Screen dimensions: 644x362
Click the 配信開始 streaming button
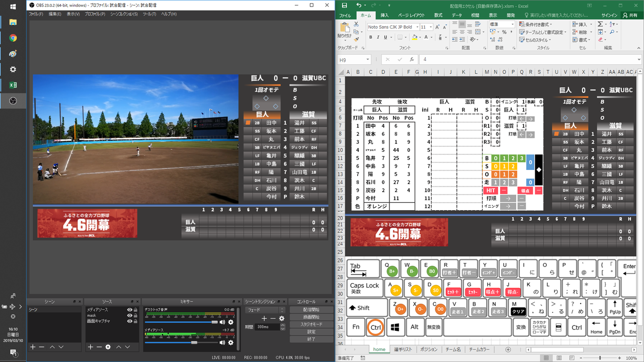click(x=311, y=310)
